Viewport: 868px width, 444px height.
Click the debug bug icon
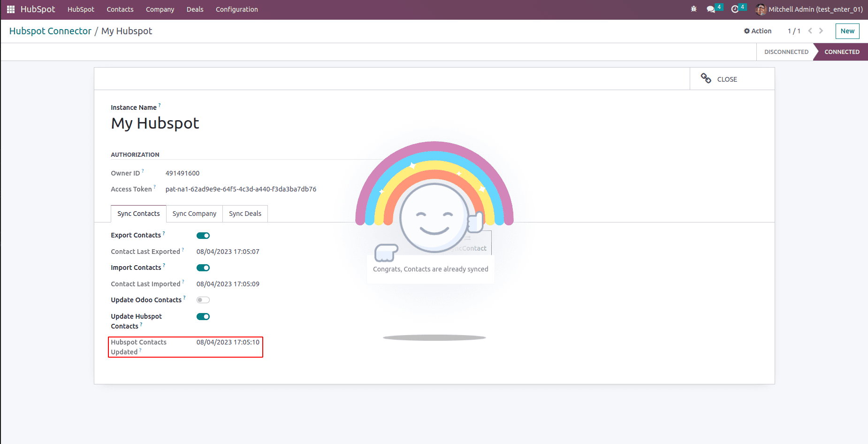(x=693, y=9)
